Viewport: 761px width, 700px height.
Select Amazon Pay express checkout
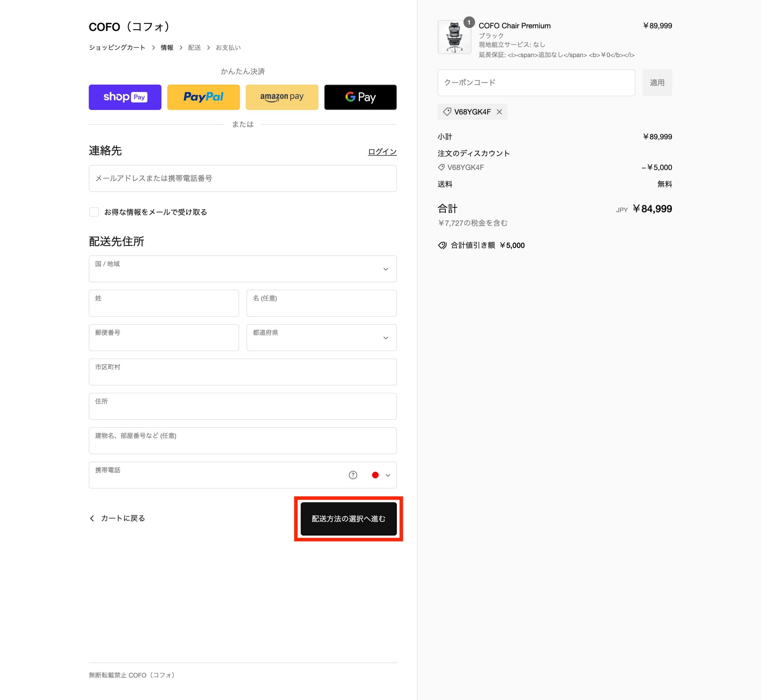tap(282, 97)
